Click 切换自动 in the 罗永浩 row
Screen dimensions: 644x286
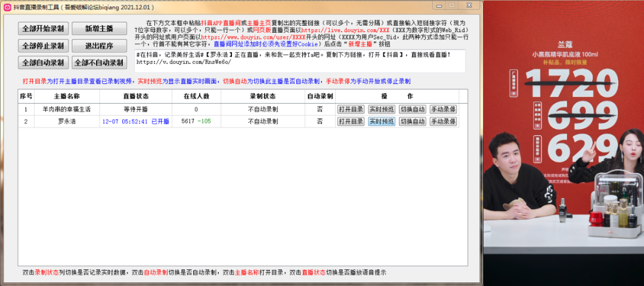[413, 122]
